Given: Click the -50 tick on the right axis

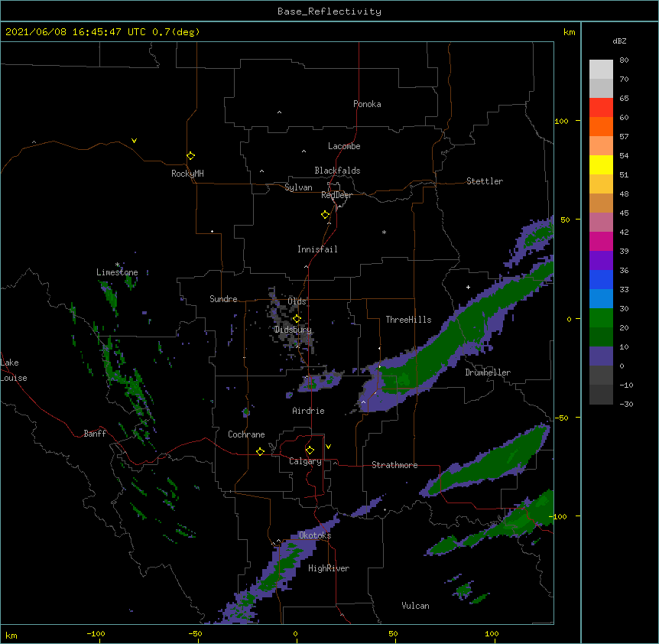Looking at the screenshot, I should (x=560, y=418).
